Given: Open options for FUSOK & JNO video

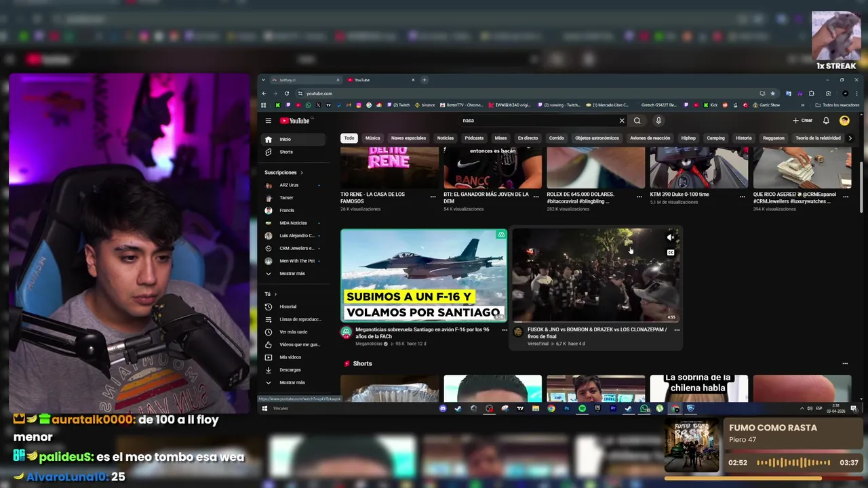Looking at the screenshot, I should pyautogui.click(x=677, y=330).
